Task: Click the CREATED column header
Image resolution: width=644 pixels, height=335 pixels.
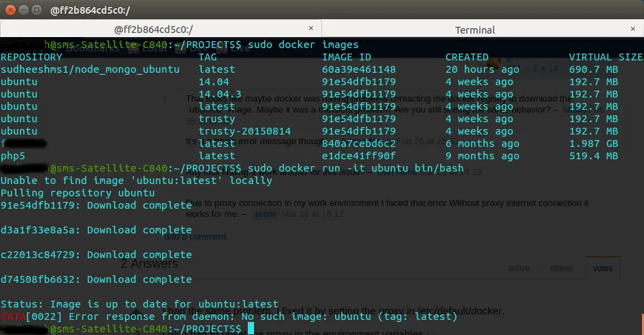Action: pyautogui.click(x=467, y=57)
